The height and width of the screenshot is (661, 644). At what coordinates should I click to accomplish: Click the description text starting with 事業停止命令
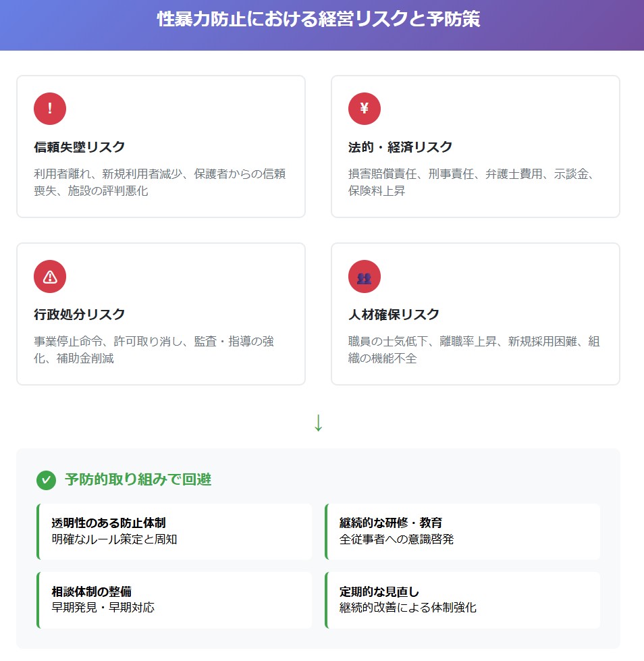click(x=154, y=350)
